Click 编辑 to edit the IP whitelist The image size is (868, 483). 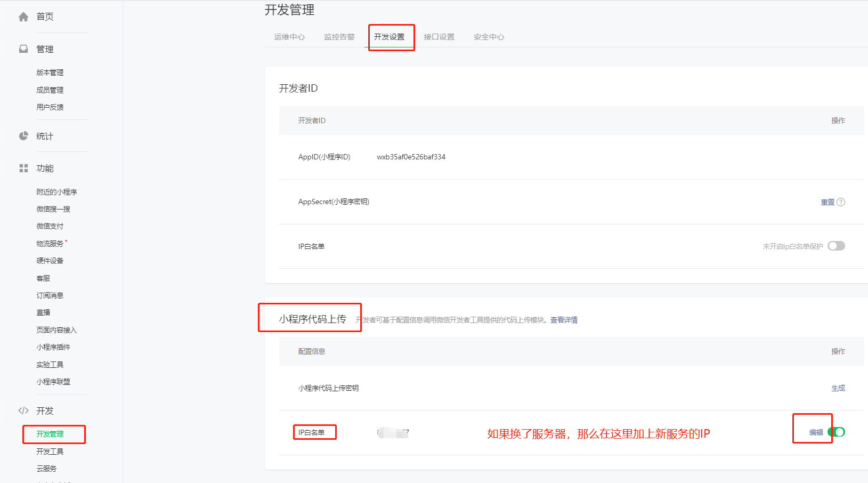(816, 432)
